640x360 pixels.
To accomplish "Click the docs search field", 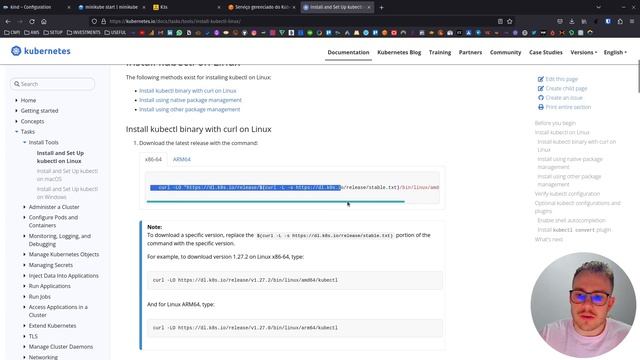I will 53,84.
